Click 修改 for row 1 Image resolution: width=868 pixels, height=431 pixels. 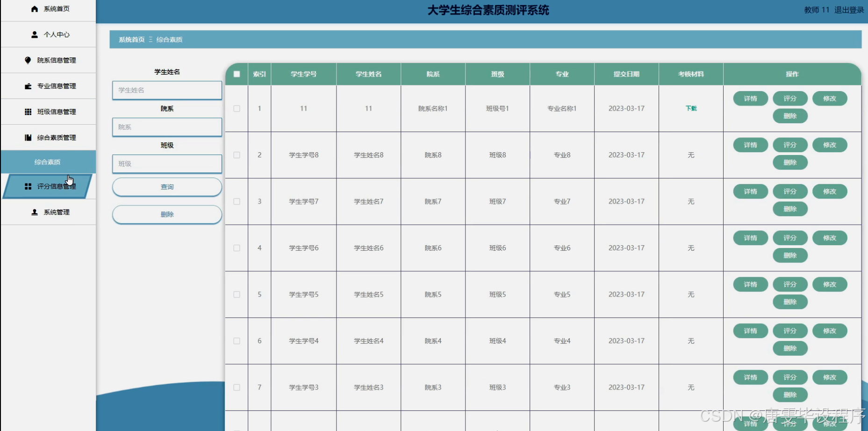pyautogui.click(x=830, y=99)
